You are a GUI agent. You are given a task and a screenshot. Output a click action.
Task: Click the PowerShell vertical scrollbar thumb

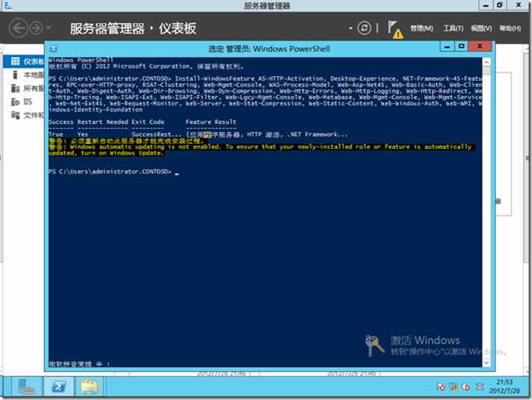coord(486,70)
